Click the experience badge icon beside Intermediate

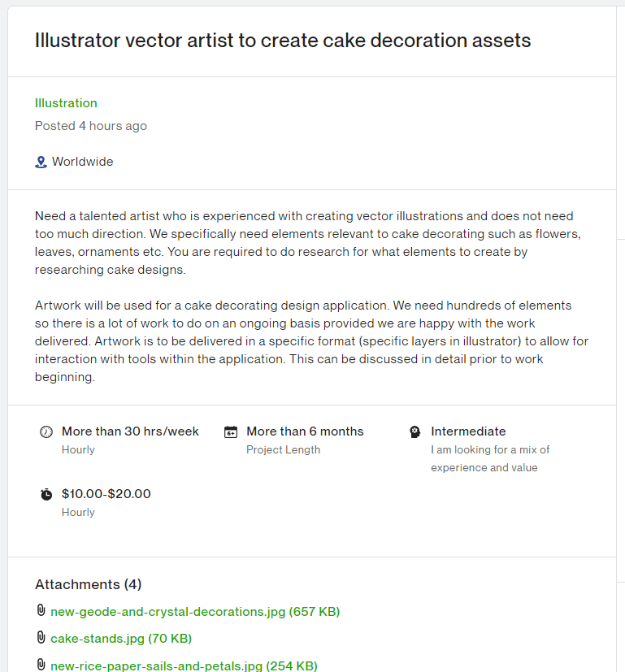pos(415,431)
